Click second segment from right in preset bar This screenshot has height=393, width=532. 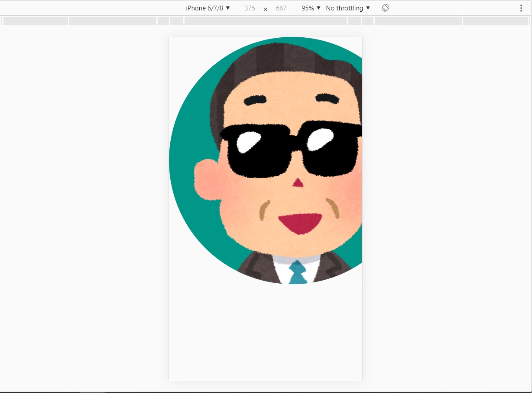[418, 21]
